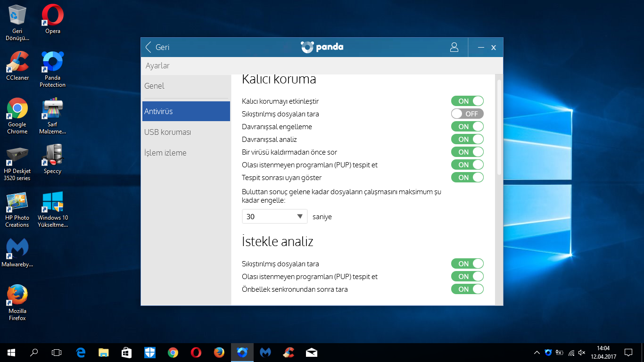The width and height of the screenshot is (644, 362).
Task: Click the back arrow next to Geri
Action: coord(149,47)
